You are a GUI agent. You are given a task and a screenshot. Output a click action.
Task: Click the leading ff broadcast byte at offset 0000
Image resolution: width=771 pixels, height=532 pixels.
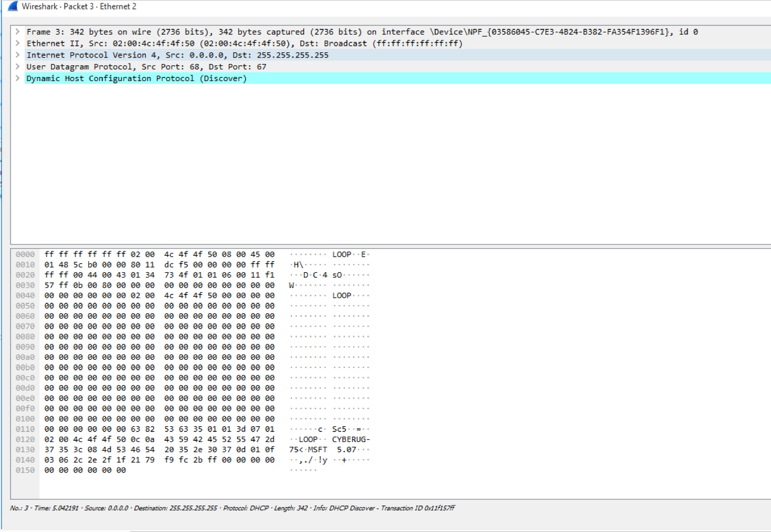pyautogui.click(x=49, y=254)
